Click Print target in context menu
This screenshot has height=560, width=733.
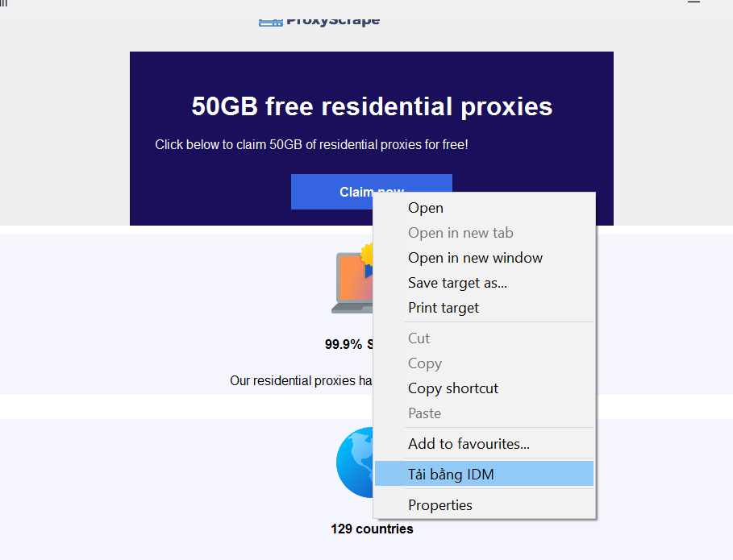(x=444, y=308)
